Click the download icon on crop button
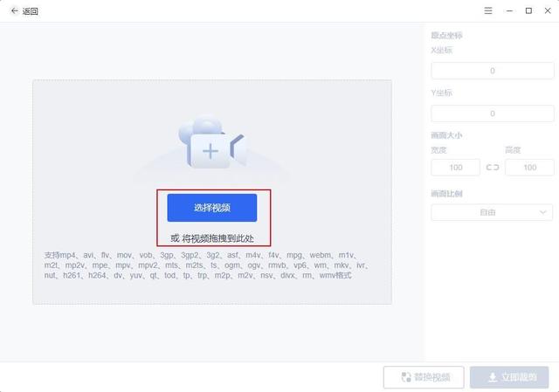 [493, 377]
